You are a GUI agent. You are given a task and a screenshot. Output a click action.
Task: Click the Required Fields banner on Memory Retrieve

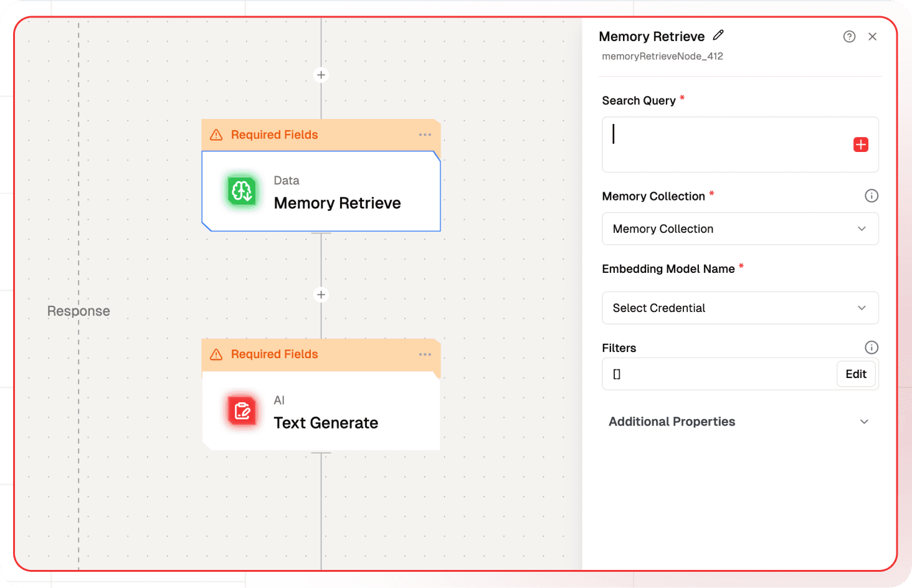coord(321,135)
